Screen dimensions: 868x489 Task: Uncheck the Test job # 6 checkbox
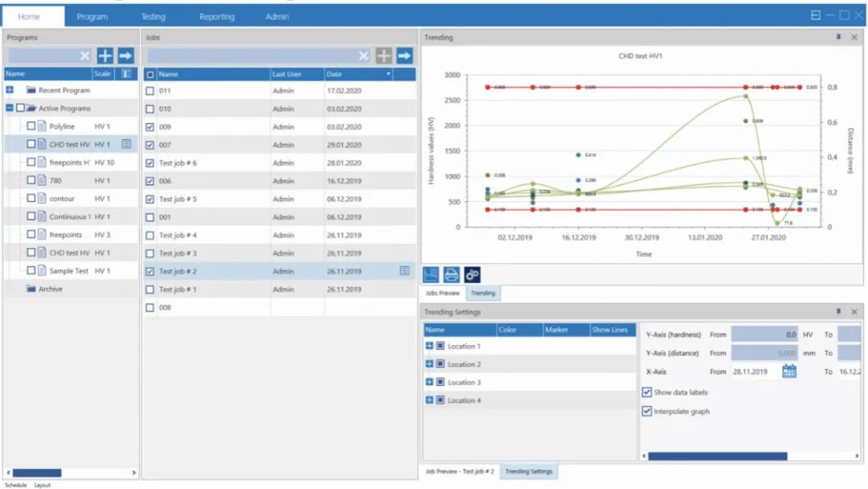pos(149,163)
